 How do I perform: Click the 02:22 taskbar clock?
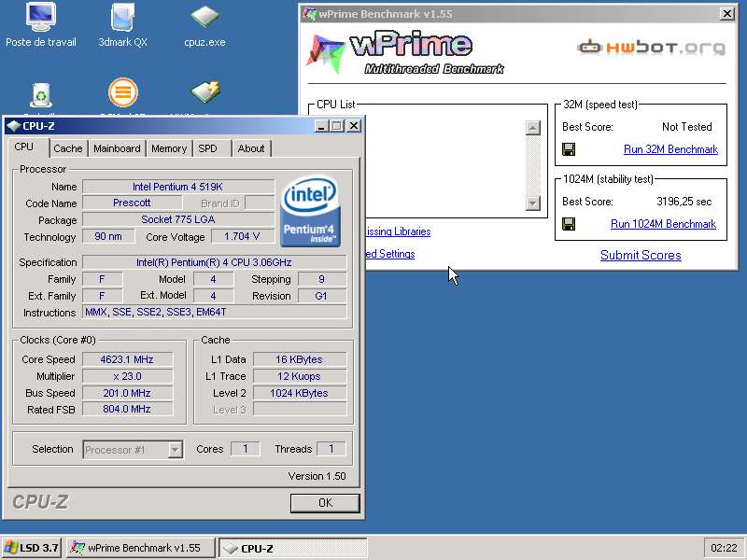coord(723,548)
